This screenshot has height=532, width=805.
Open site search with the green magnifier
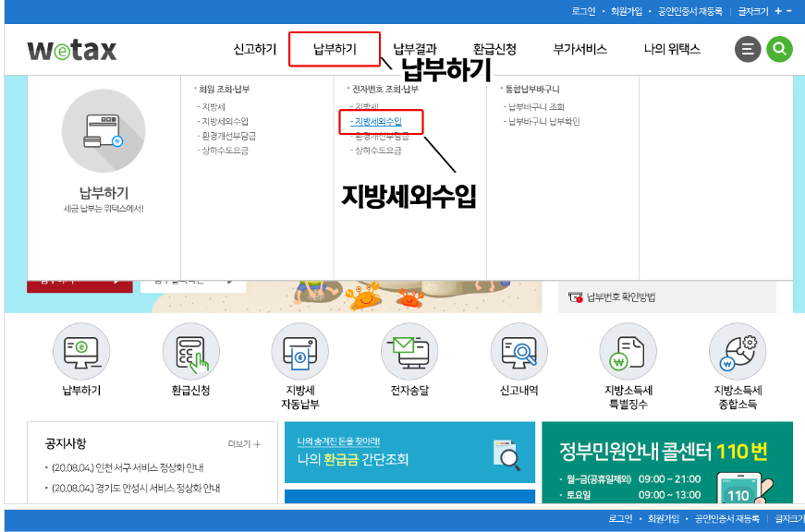[779, 49]
